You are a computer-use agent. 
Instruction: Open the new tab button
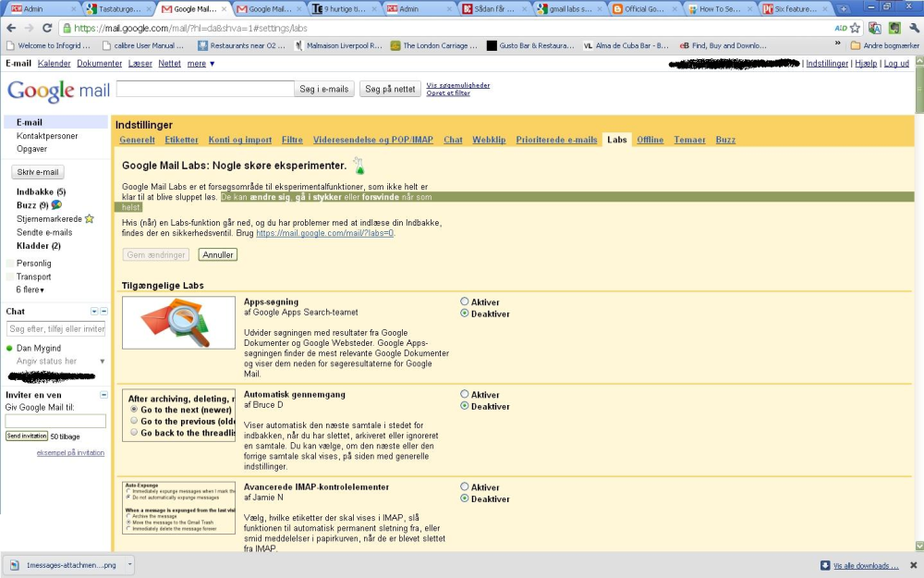(844, 9)
